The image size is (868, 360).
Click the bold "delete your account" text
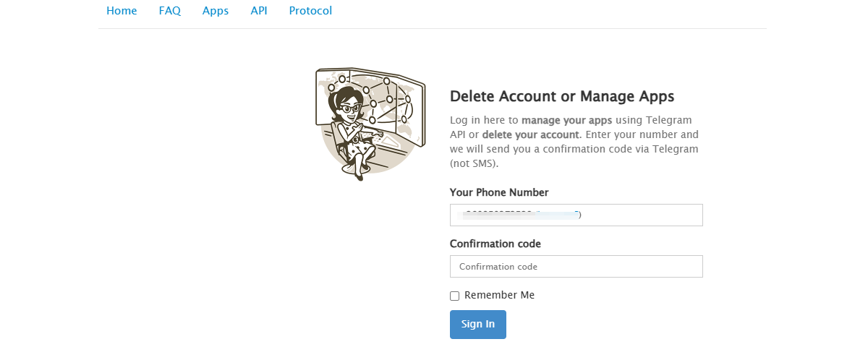[531, 134]
